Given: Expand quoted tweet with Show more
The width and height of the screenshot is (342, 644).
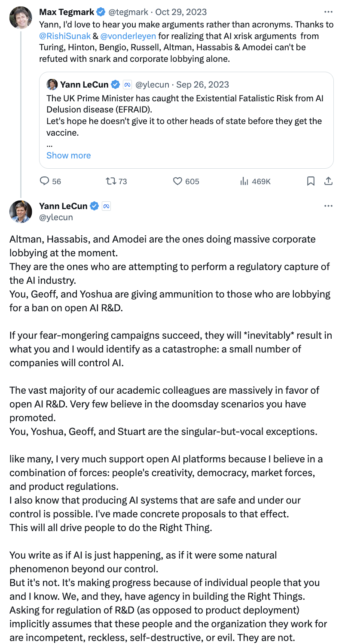Looking at the screenshot, I should pyautogui.click(x=68, y=155).
